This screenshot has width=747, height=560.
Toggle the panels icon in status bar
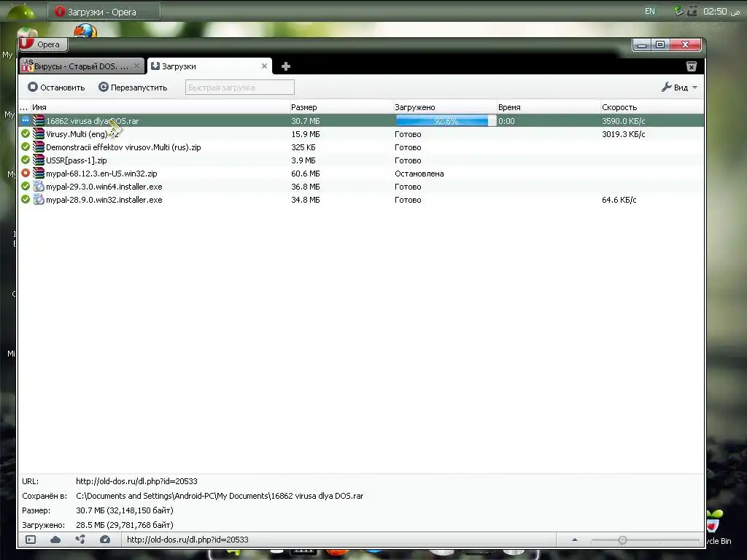[x=31, y=540]
